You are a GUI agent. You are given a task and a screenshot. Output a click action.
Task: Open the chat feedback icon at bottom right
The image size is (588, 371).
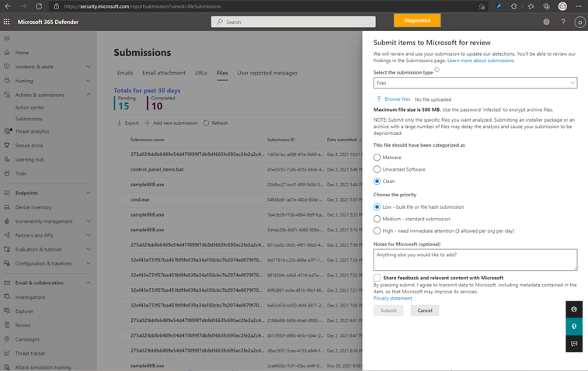point(574,343)
